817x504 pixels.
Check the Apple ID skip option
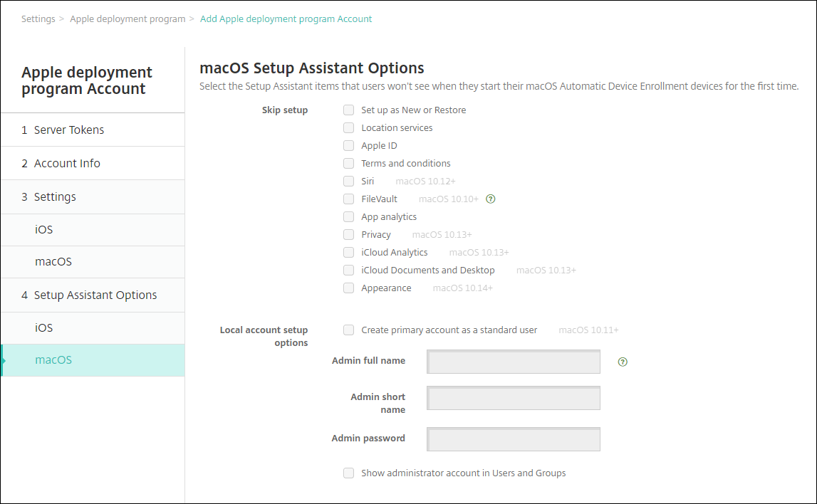(349, 146)
